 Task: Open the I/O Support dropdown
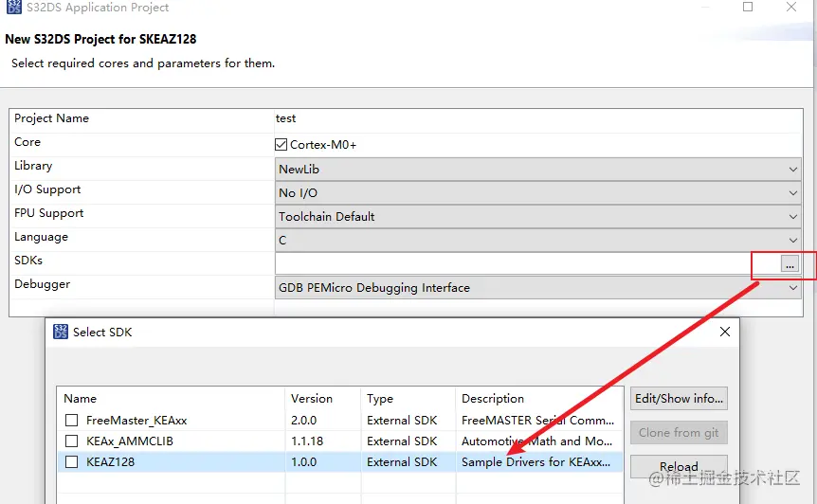[x=537, y=192]
